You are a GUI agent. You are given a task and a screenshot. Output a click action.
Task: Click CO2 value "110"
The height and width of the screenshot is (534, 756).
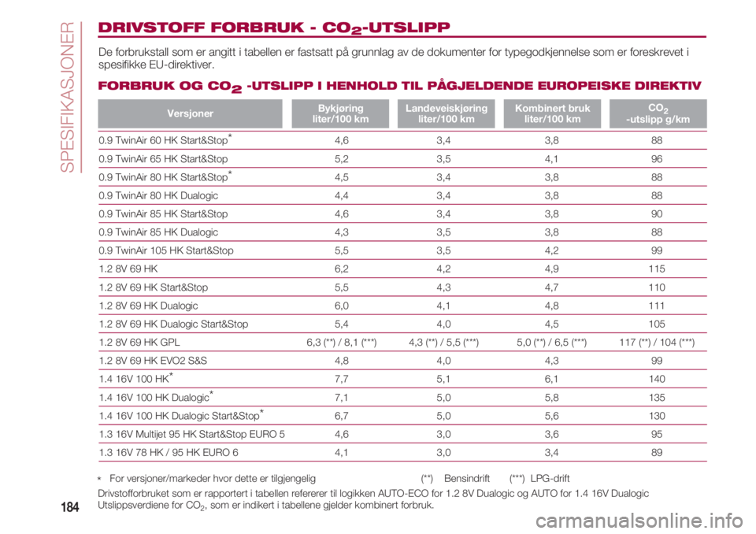click(657, 287)
